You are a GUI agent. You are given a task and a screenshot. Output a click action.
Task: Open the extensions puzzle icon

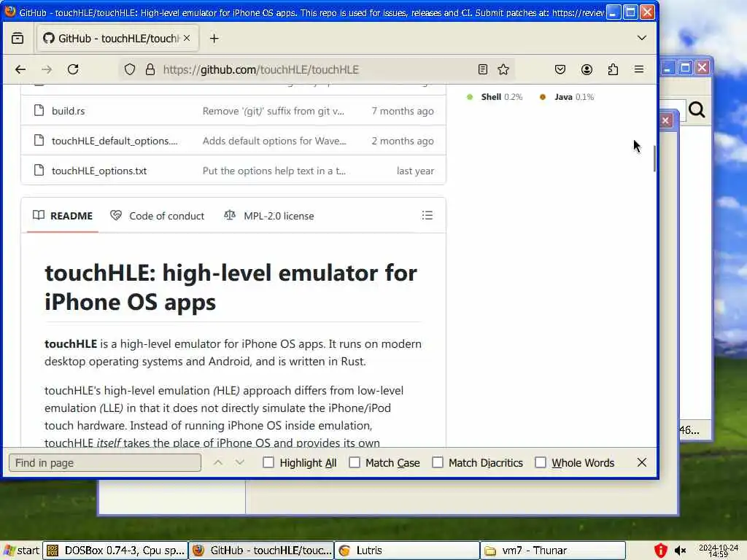click(613, 69)
